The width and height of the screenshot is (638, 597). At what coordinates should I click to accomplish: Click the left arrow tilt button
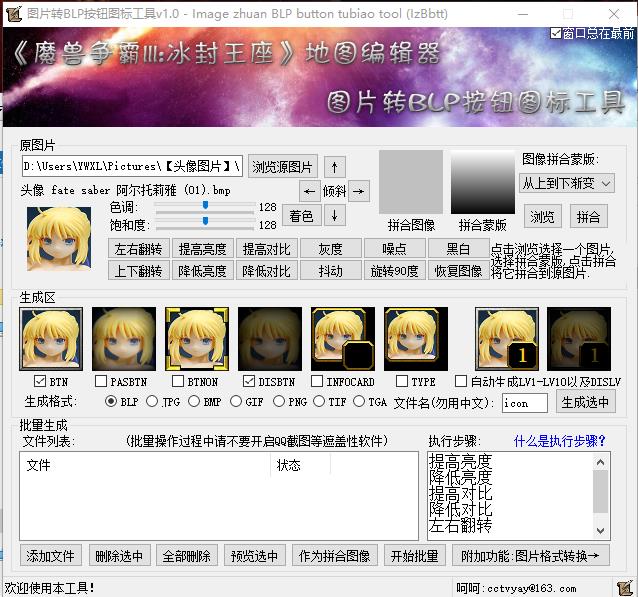coord(310,191)
